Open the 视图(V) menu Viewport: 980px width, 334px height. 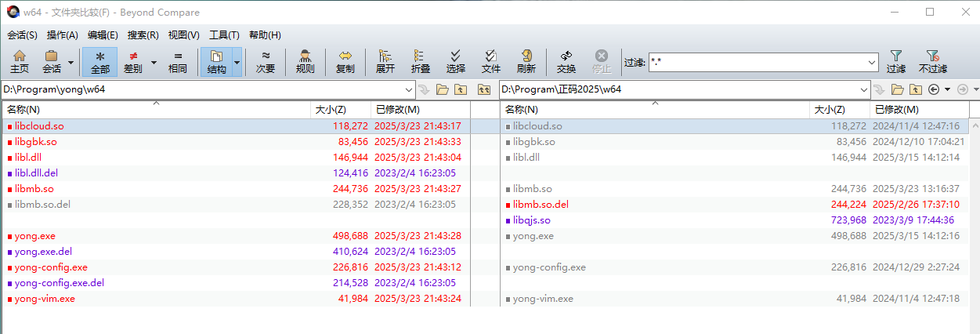coord(184,35)
